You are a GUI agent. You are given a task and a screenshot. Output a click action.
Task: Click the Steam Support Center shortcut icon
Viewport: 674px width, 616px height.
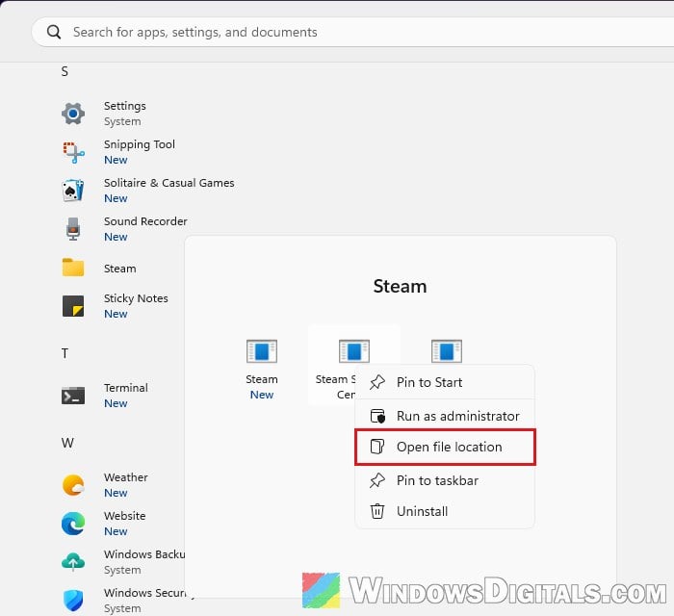tap(354, 351)
